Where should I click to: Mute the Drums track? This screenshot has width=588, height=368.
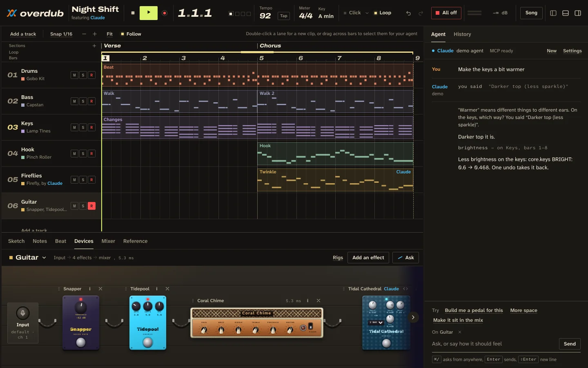pos(74,75)
